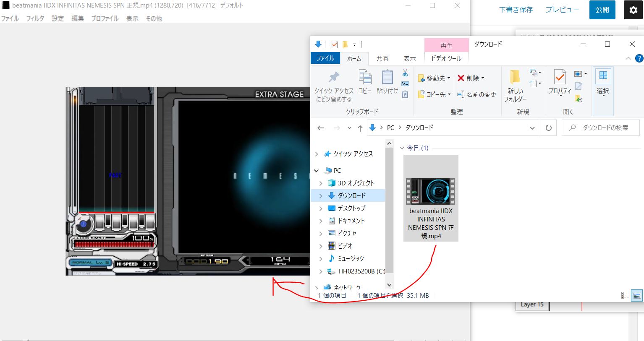This screenshot has width=644, height=341.
Task: Select デスクトップ in the navigation tree
Action: [351, 208]
